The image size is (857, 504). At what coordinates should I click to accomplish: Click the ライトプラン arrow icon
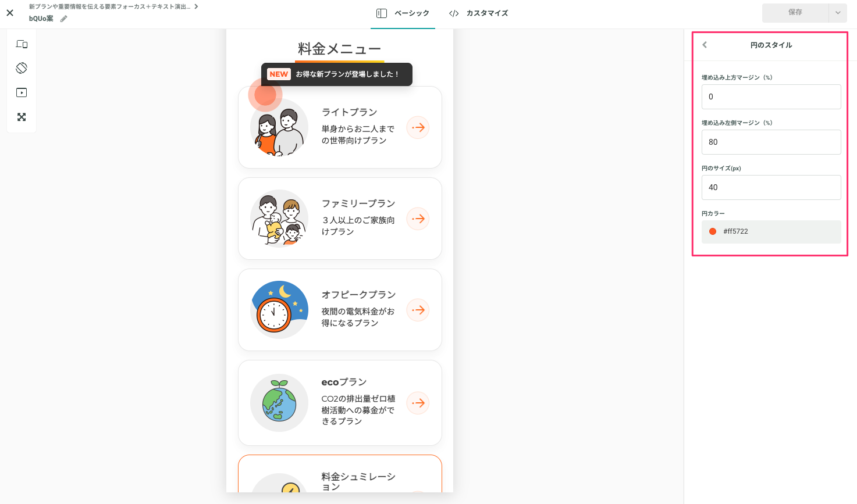[x=418, y=127]
